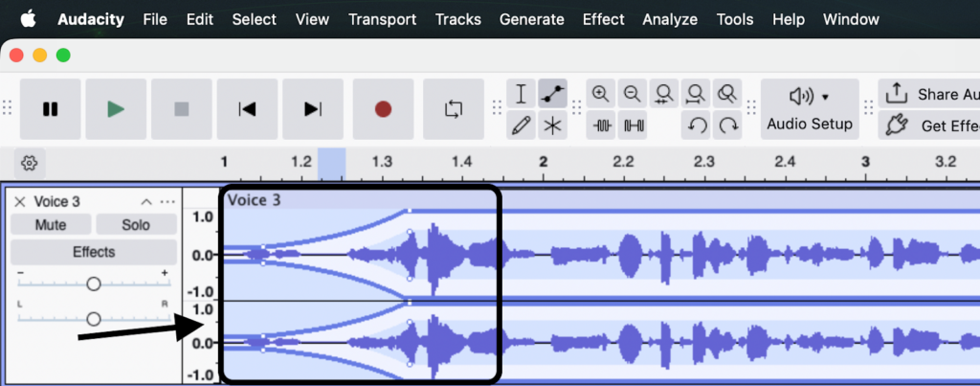Open the Generate menu

tap(531, 19)
